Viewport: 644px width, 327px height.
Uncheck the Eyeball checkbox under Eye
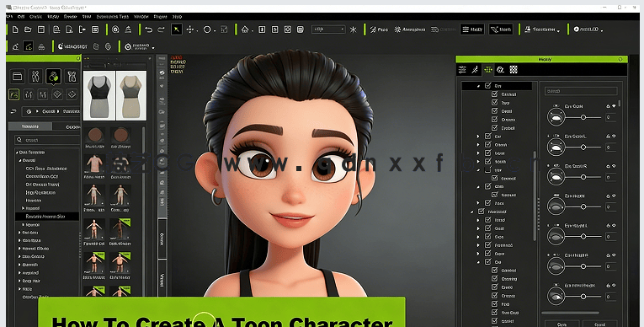click(495, 128)
